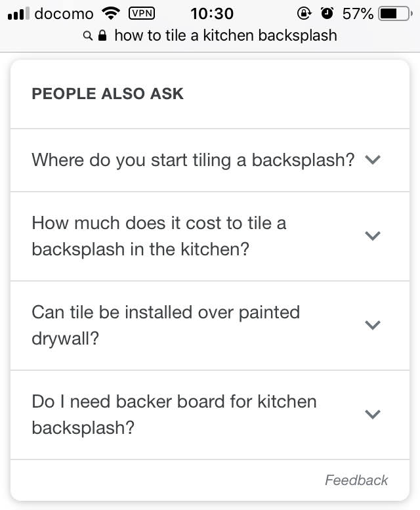The height and width of the screenshot is (510, 420).
Task: Tap the VPN status indicator
Action: point(142,13)
